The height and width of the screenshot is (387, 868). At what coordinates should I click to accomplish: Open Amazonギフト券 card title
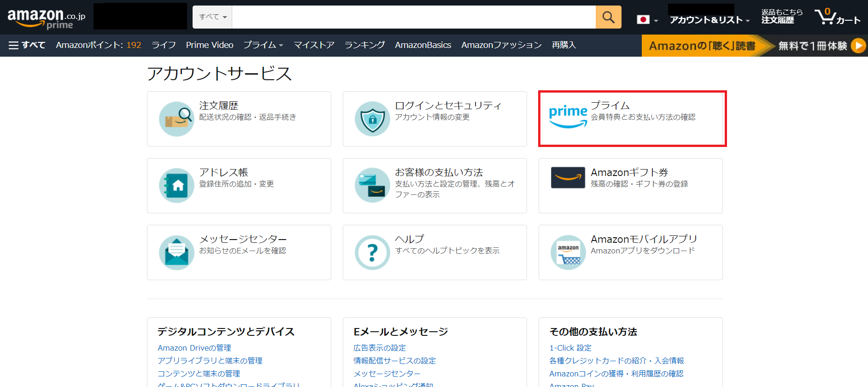[x=629, y=172]
